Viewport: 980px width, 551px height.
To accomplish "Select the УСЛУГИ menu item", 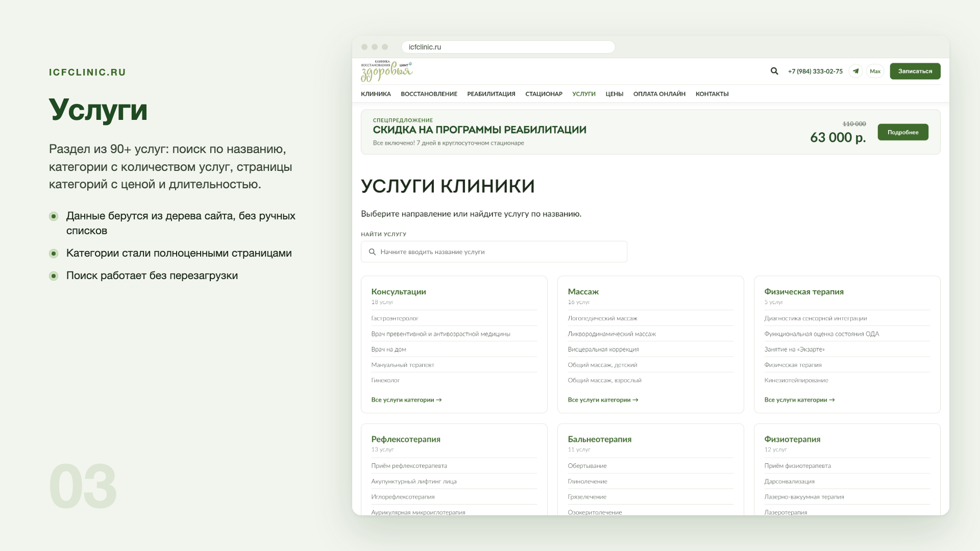I will [x=584, y=94].
